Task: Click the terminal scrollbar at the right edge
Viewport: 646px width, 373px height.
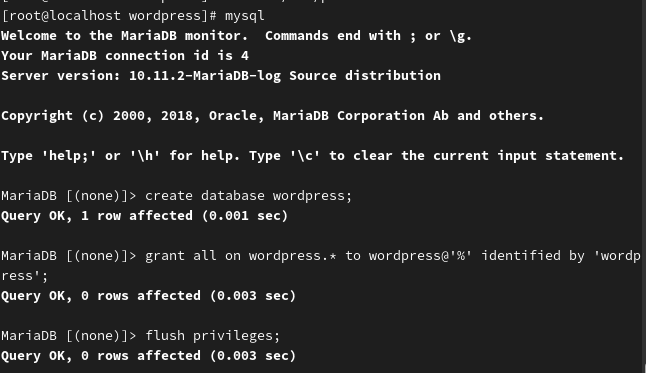Action: coord(644,186)
